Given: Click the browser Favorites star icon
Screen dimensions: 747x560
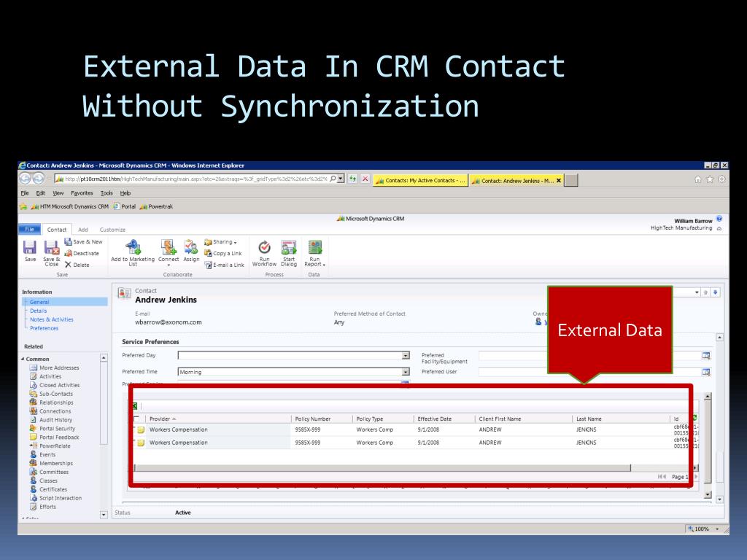Looking at the screenshot, I should click(x=710, y=179).
